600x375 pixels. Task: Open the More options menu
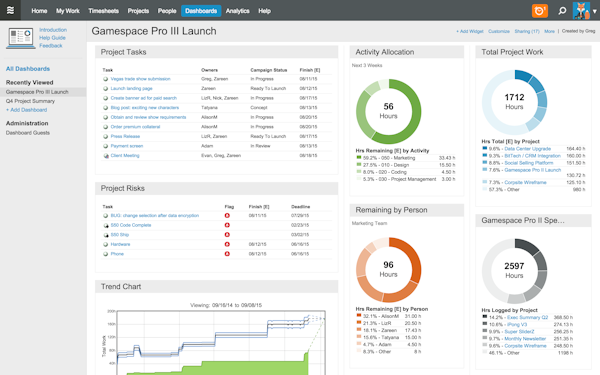pyautogui.click(x=549, y=31)
